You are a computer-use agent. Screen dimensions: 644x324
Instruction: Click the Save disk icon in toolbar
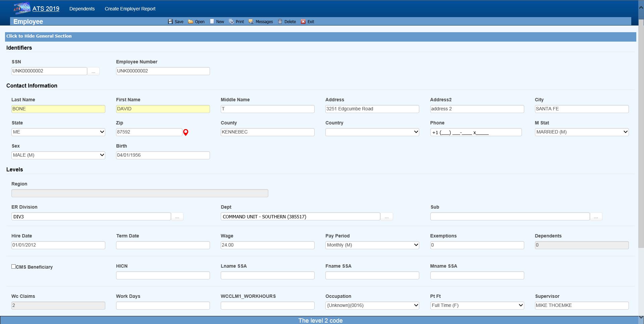tap(170, 21)
